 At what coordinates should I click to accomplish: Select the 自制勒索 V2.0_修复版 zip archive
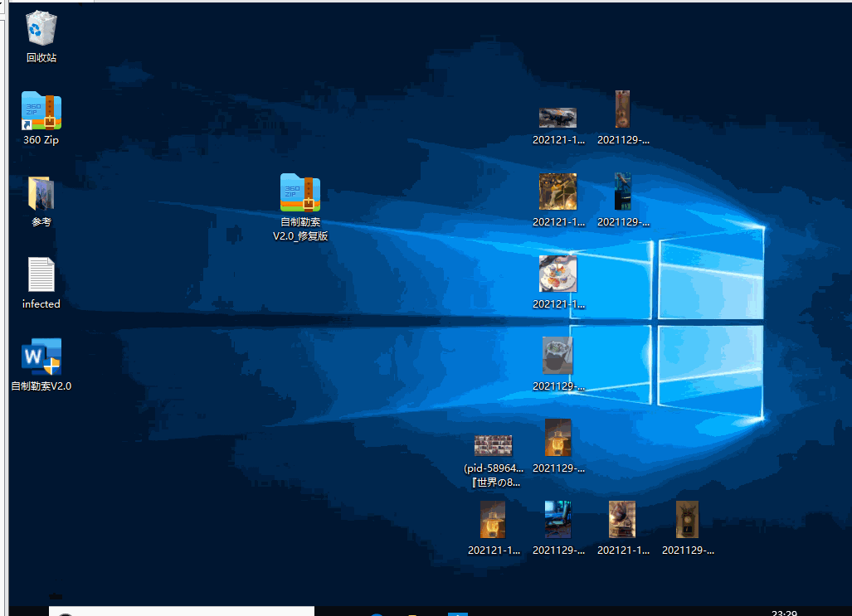[x=300, y=193]
